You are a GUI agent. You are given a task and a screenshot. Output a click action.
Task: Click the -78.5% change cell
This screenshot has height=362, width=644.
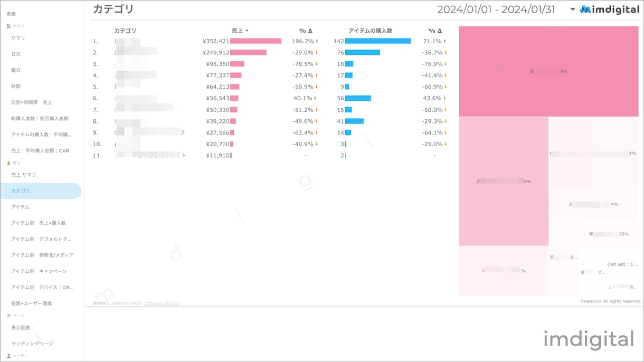coord(303,64)
